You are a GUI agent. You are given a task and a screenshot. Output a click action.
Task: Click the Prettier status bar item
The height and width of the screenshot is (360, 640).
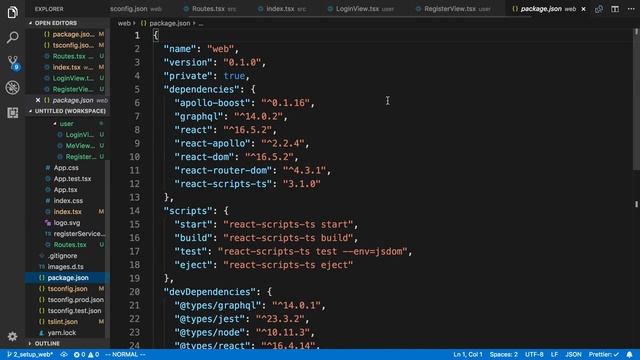603,355
